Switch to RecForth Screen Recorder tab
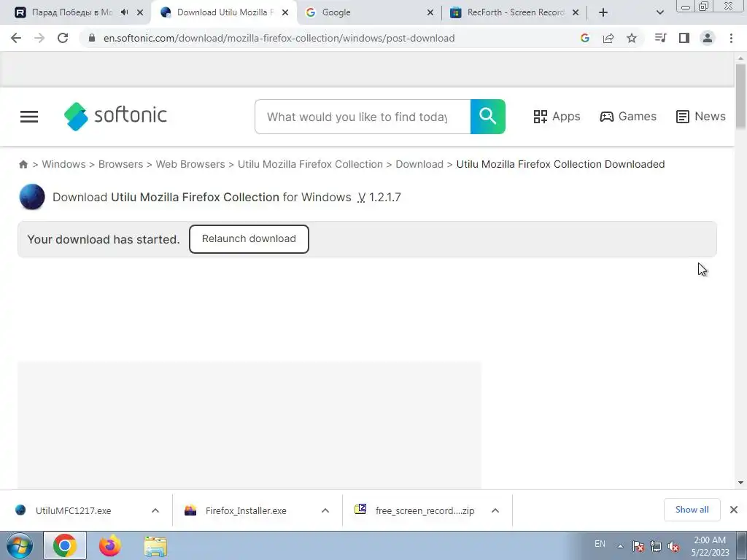This screenshot has height=560, width=747. pos(516,12)
